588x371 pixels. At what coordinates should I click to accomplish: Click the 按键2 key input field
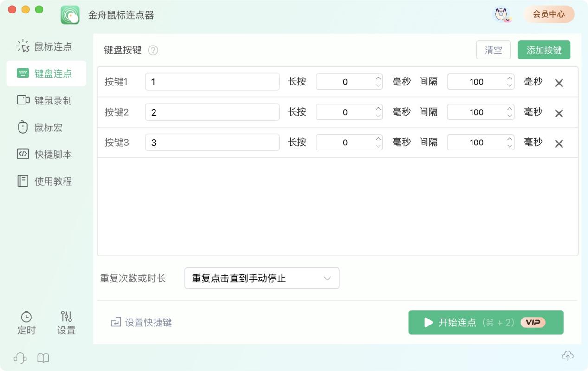[x=212, y=112]
